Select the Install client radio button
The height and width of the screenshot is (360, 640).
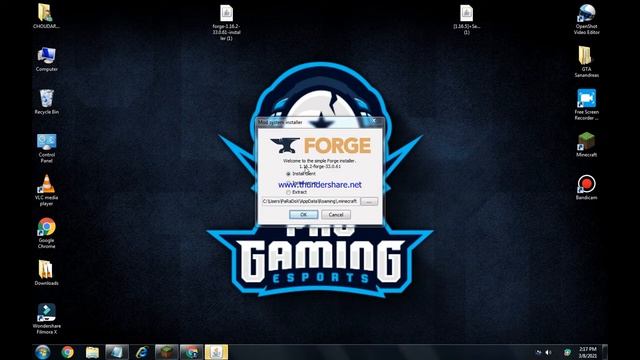pos(288,174)
